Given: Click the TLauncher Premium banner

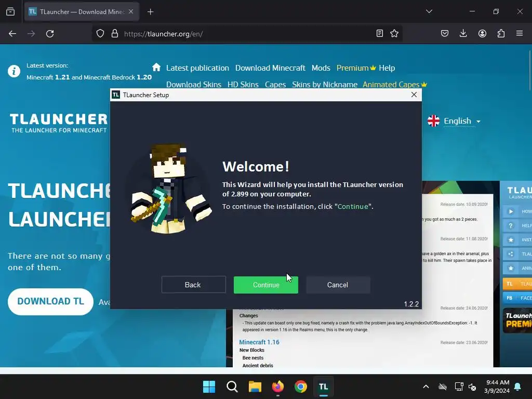Looking at the screenshot, I should pos(517,321).
